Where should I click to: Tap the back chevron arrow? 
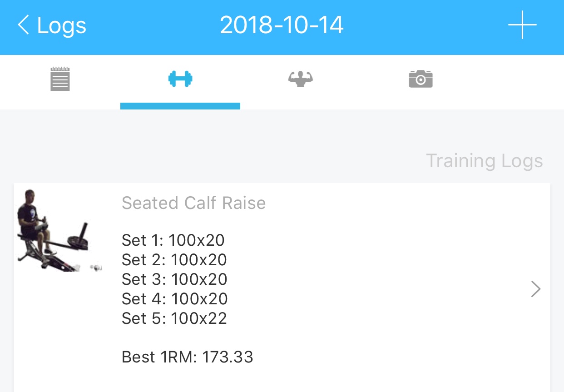pyautogui.click(x=23, y=25)
